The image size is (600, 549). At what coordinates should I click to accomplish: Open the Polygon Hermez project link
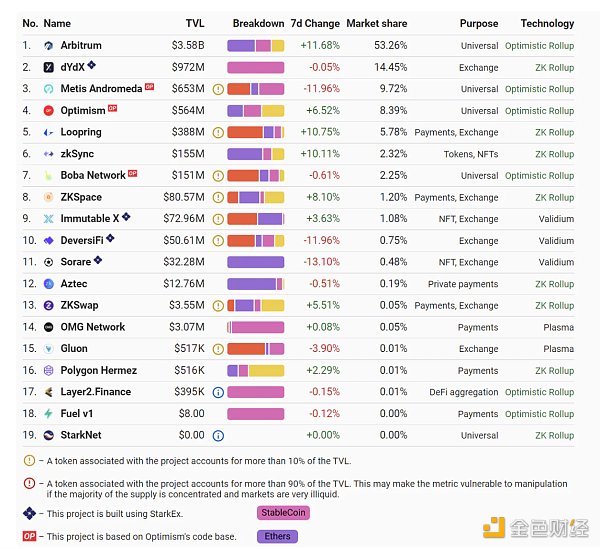tap(99, 371)
